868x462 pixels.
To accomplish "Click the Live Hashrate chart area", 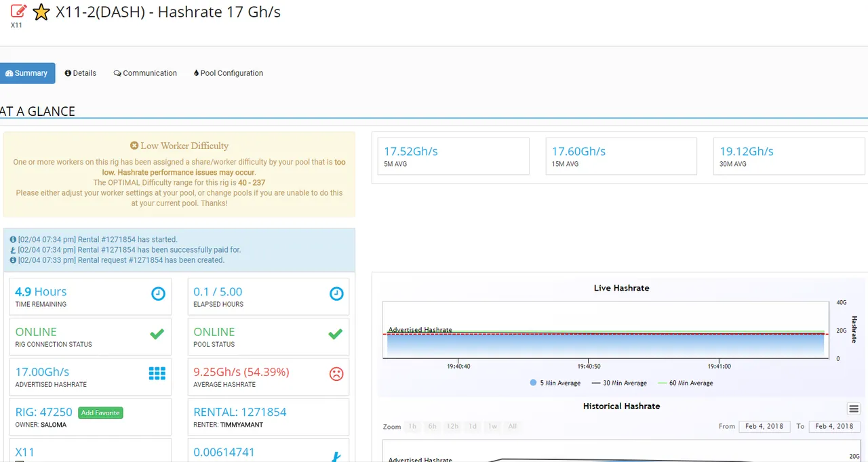I will 605,330.
